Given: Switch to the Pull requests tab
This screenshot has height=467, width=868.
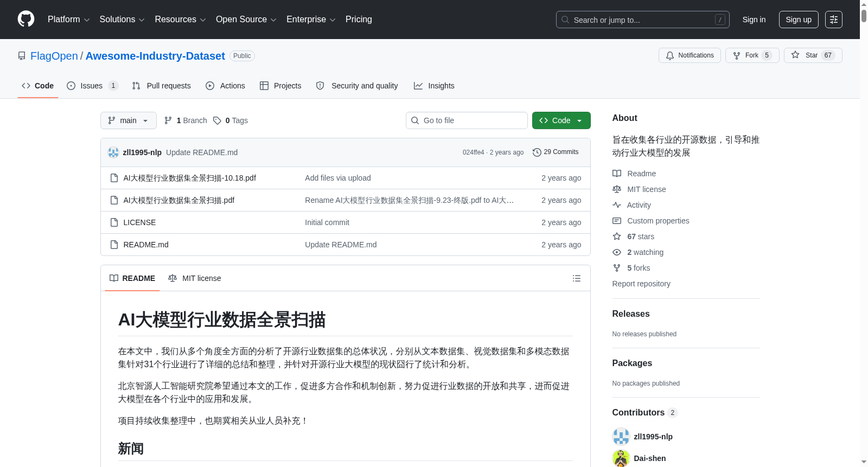Looking at the screenshot, I should [161, 86].
